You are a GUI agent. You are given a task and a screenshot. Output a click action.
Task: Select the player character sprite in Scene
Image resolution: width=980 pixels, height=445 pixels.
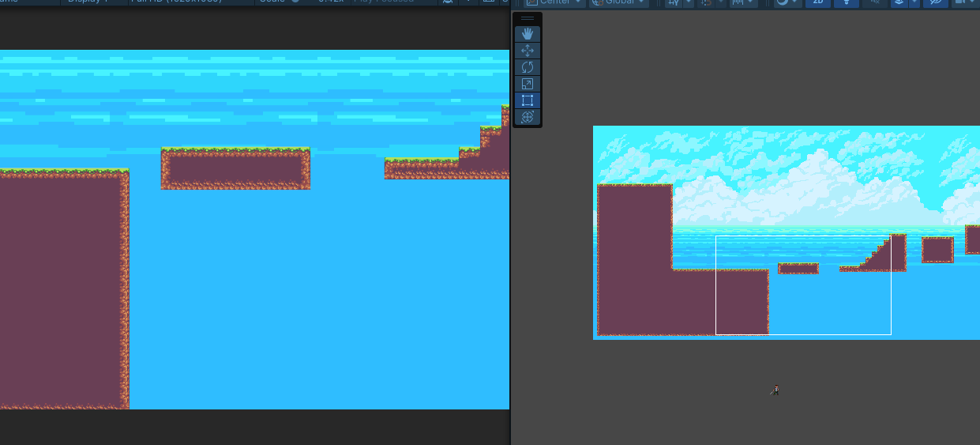click(776, 390)
